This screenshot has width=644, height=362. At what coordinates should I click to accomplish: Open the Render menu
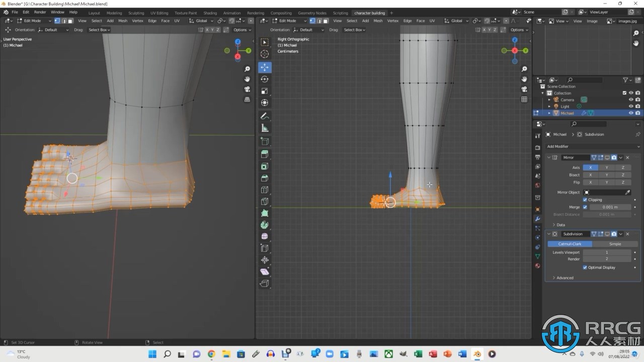(x=40, y=12)
